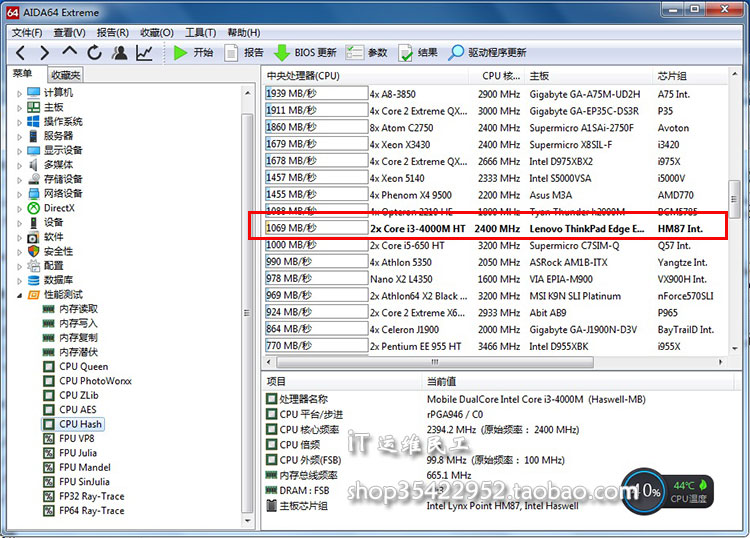The height and width of the screenshot is (538, 750).
Task: Select the 内存潜伏 benchmark
Action: pyautogui.click(x=78, y=352)
